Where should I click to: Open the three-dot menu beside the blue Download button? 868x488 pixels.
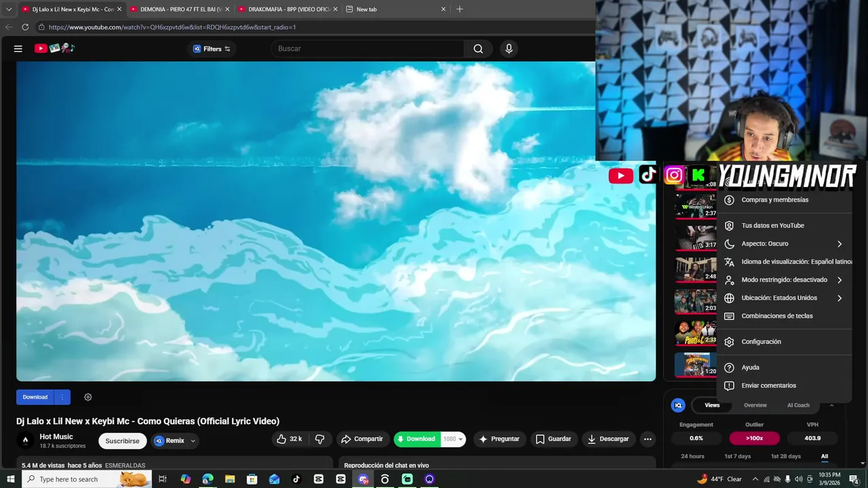[62, 397]
